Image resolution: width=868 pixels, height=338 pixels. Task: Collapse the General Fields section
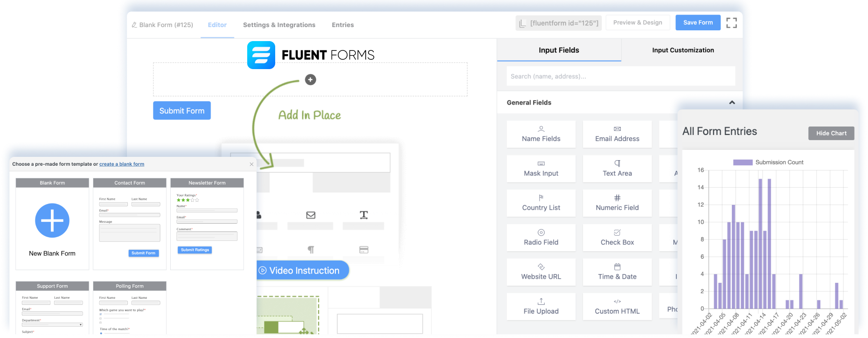732,103
